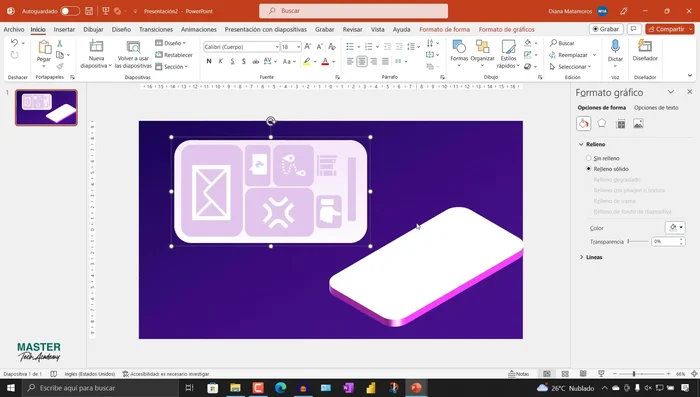Click the Restablecer button

[174, 55]
